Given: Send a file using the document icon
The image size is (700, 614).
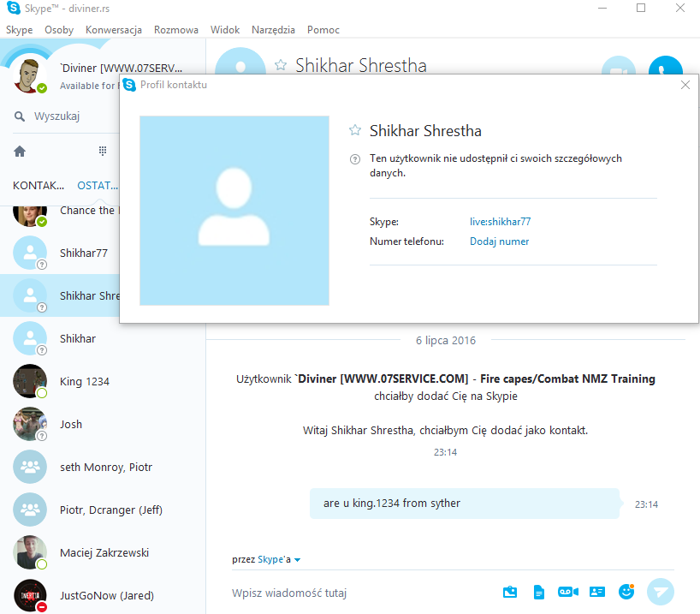Looking at the screenshot, I should (539, 592).
